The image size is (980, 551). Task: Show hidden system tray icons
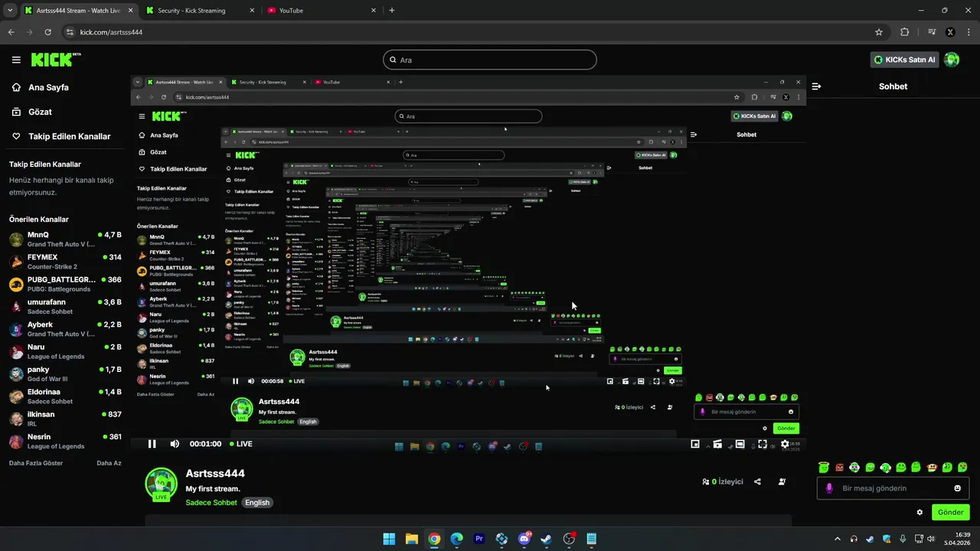pyautogui.click(x=837, y=539)
